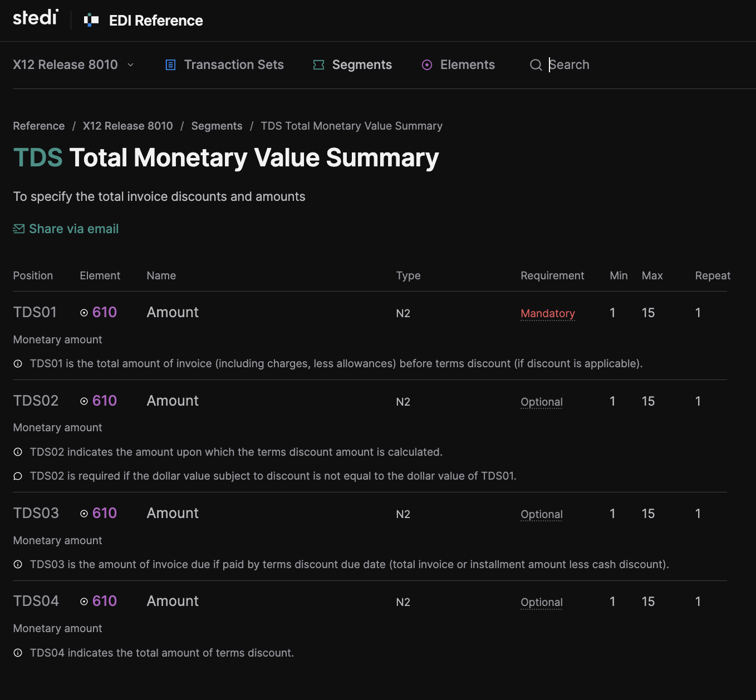
Task: Open element 610 in the TDS01 row
Action: [x=104, y=312]
